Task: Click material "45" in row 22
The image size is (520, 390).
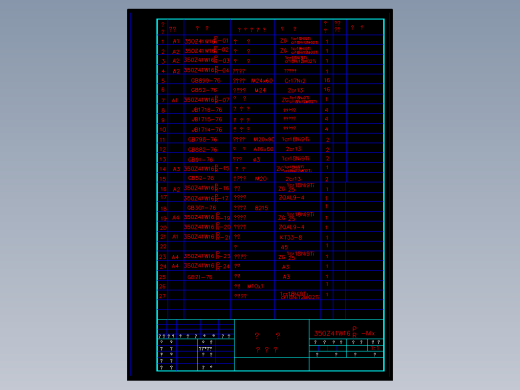Action: [284, 247]
